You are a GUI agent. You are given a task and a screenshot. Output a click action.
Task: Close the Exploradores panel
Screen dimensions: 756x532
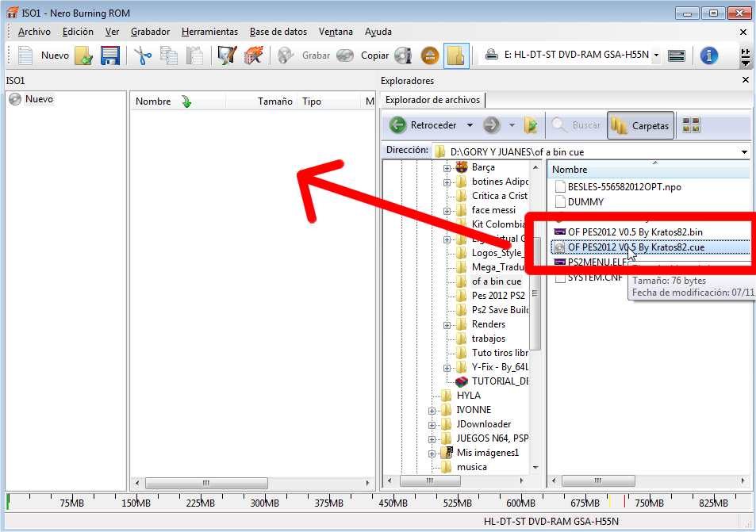click(x=746, y=80)
